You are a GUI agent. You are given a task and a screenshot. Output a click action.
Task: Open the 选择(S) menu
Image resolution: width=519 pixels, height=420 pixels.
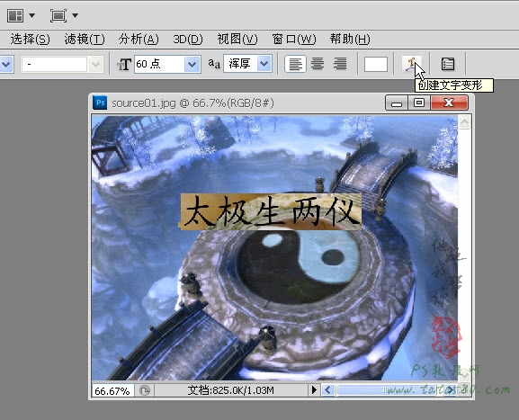tap(30, 39)
